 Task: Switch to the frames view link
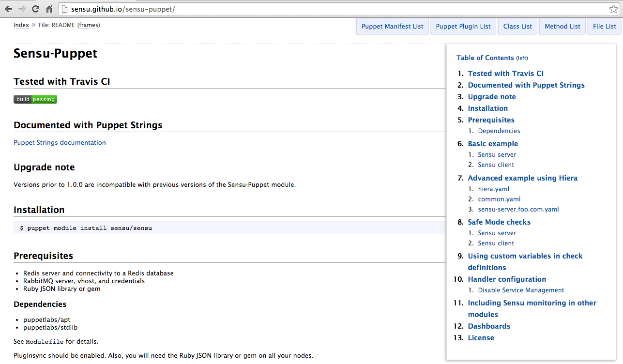(89, 25)
